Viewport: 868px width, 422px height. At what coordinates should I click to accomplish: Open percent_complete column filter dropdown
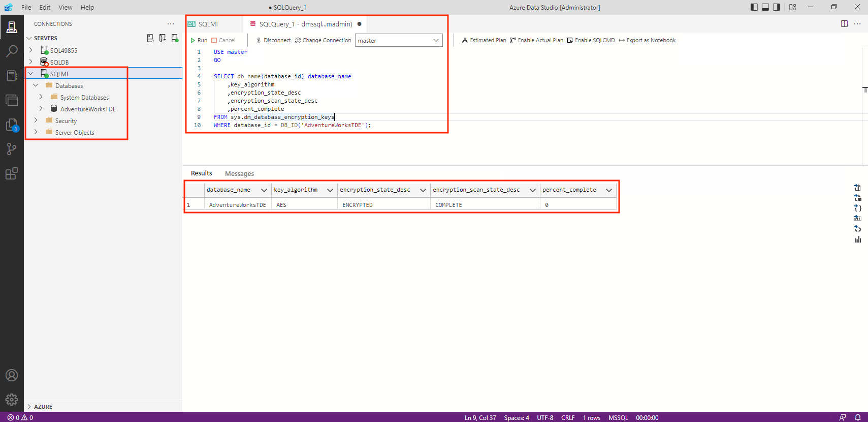[608, 190]
